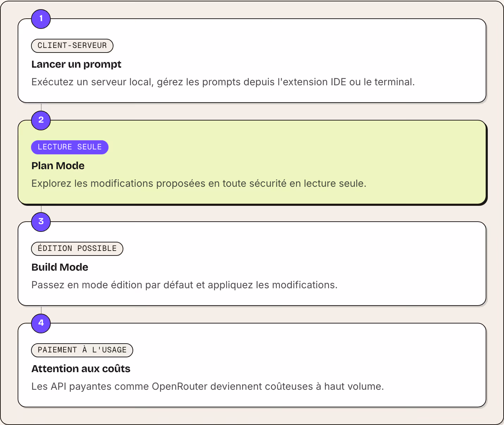Click the ÉDITION POSSIBLE tag
Viewport: 504px width, 425px height.
(77, 248)
